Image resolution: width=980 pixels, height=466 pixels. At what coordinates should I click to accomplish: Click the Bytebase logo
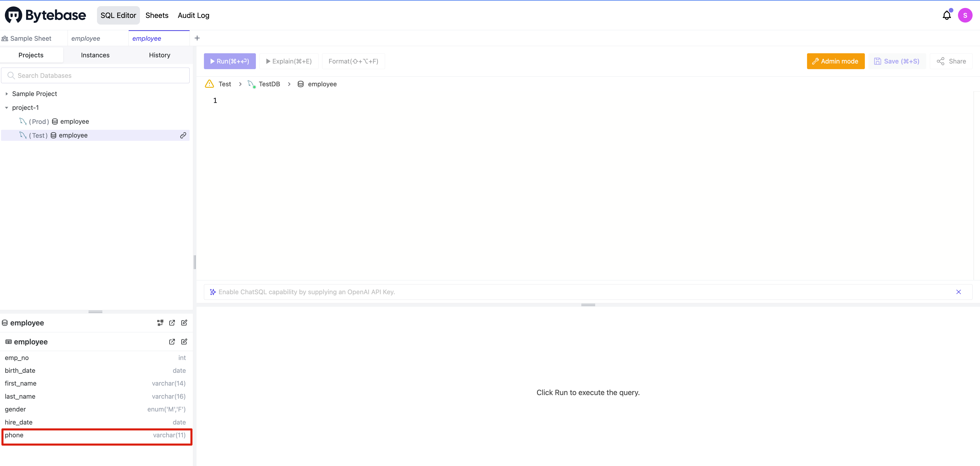coord(45,15)
